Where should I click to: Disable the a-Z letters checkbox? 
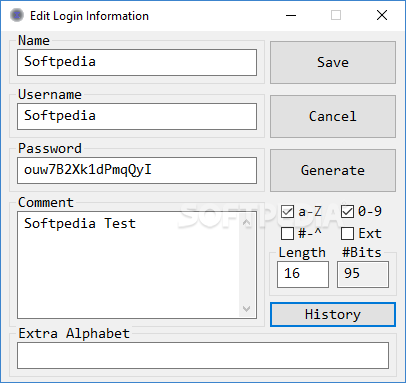coord(287,212)
